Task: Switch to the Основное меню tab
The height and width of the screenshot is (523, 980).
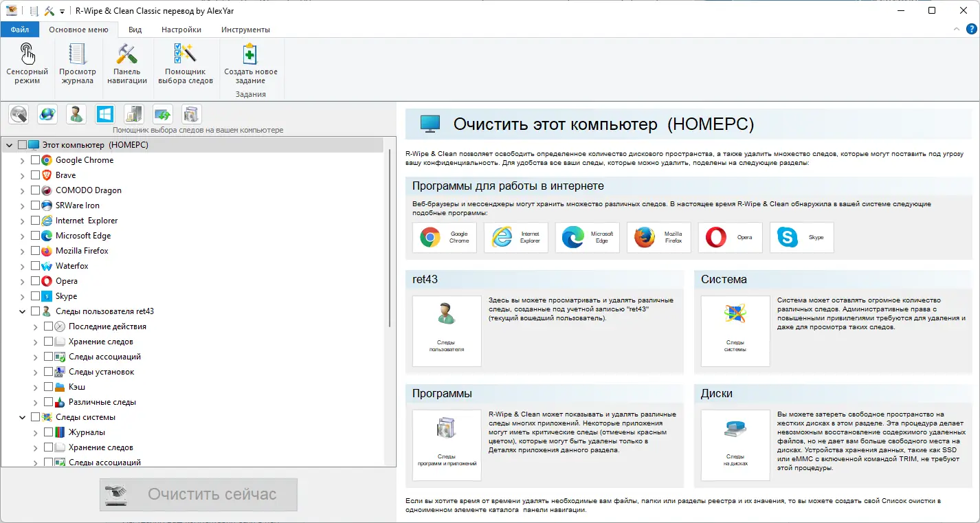Action: coord(78,30)
